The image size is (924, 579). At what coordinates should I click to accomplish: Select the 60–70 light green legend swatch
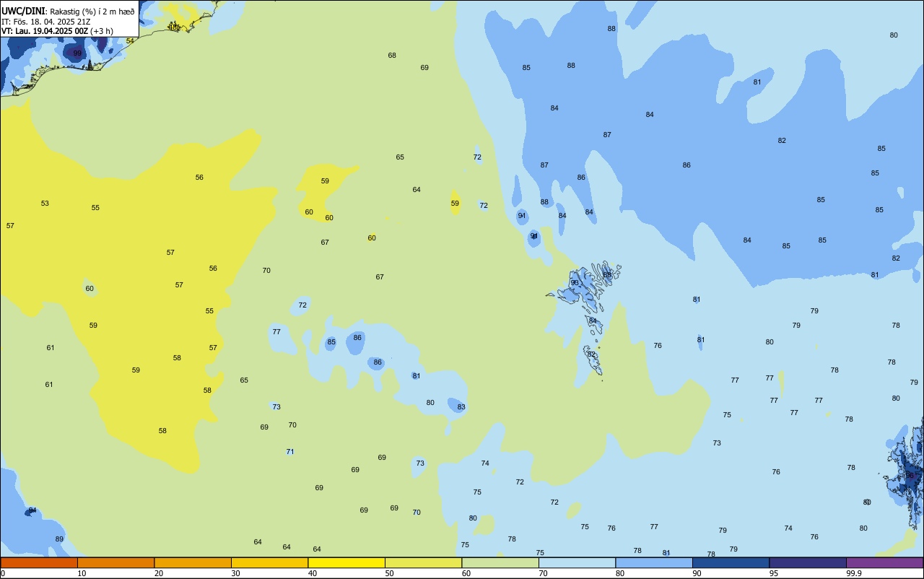pyautogui.click(x=500, y=562)
